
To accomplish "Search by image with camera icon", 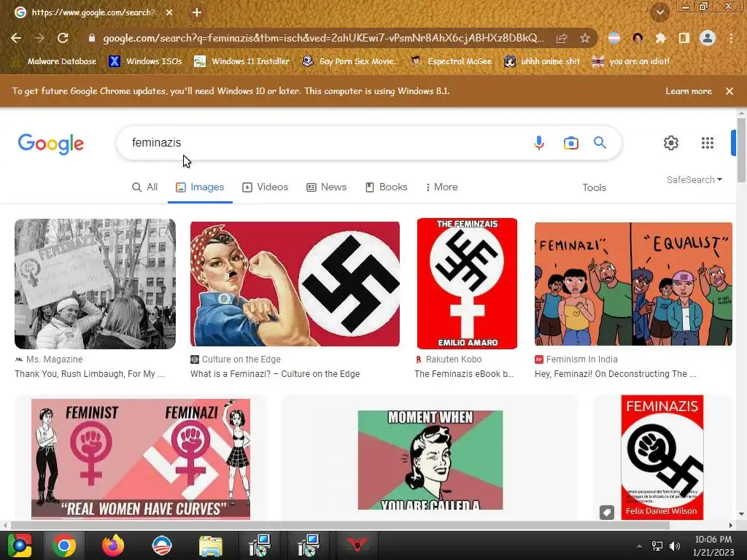I will (x=570, y=142).
